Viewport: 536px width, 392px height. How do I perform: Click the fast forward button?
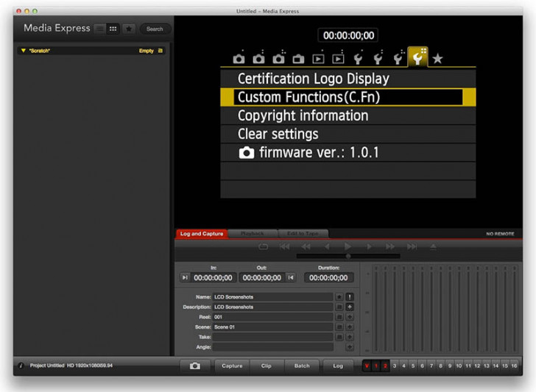[x=390, y=246]
